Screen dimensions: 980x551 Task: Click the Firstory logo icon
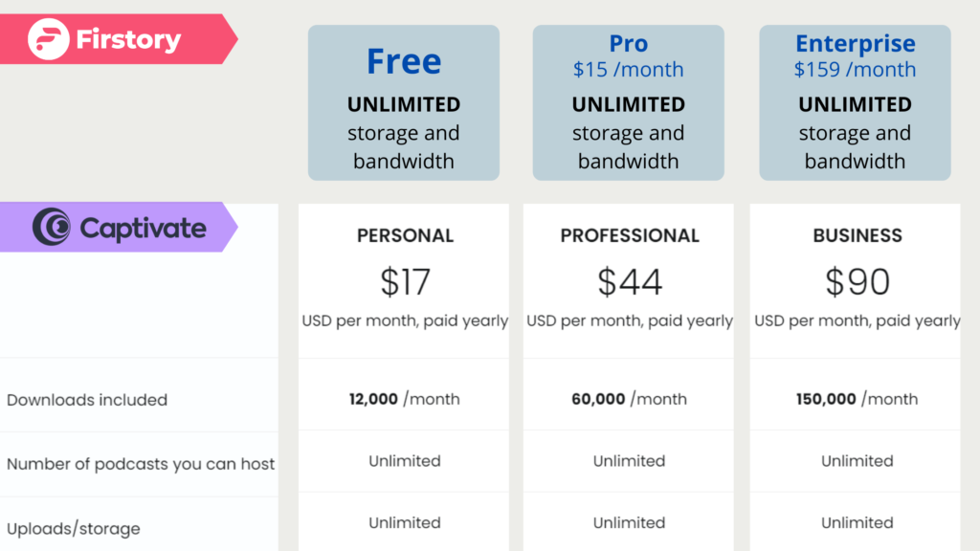[48, 38]
